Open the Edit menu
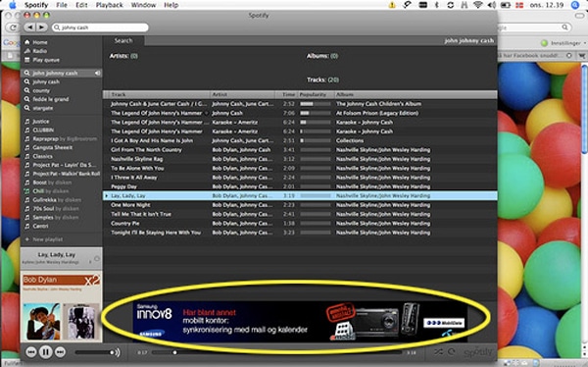The image size is (588, 367). click(81, 5)
